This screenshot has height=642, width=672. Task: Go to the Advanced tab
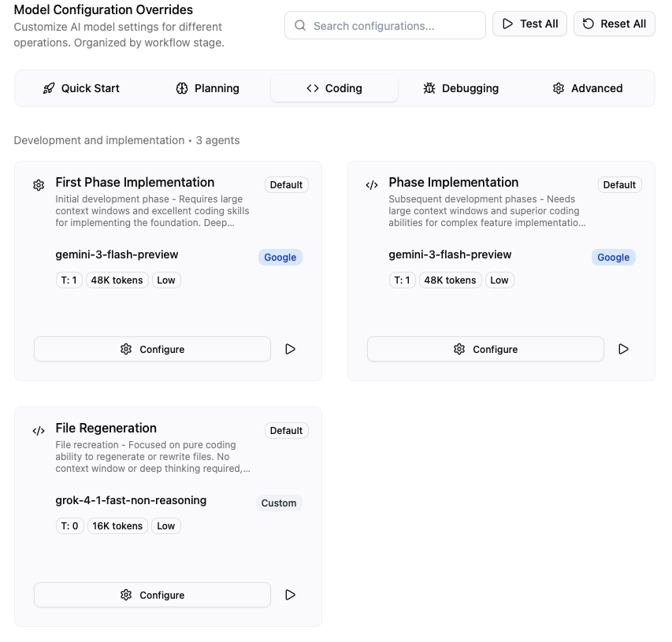tap(588, 88)
